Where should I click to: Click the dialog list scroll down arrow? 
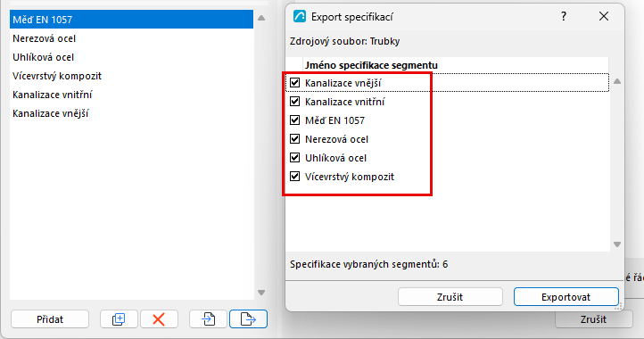pyautogui.click(x=617, y=244)
